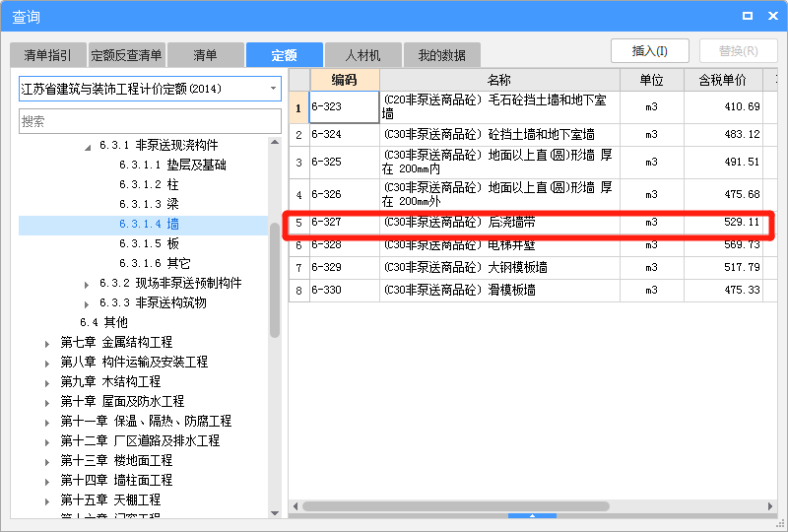Select the 6-324 code cell
Viewport: 788px width, 532px height.
(x=344, y=134)
